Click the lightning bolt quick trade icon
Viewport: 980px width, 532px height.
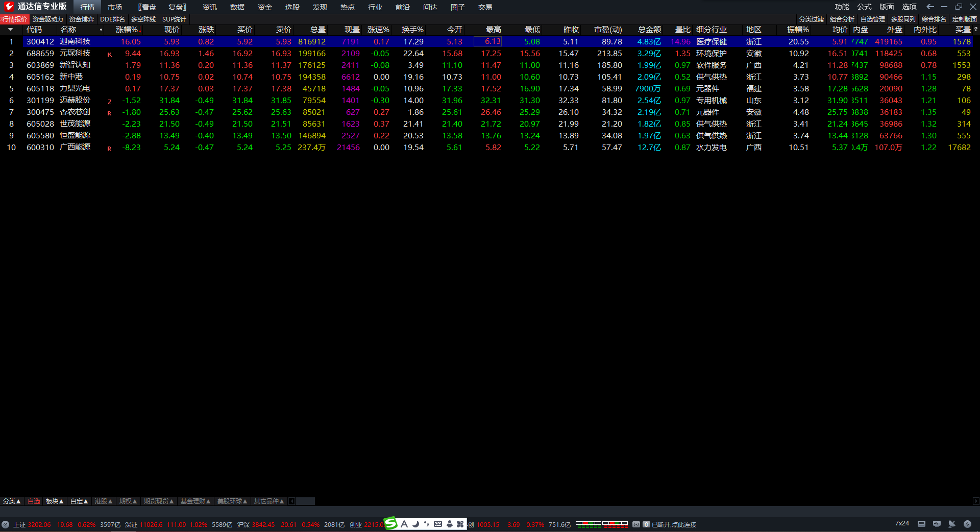967,524
